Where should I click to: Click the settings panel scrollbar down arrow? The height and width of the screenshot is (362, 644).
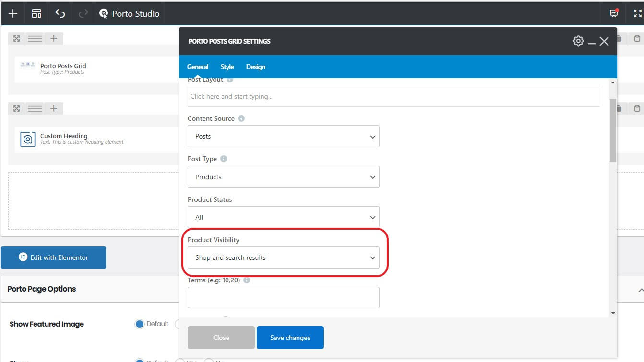[613, 313]
